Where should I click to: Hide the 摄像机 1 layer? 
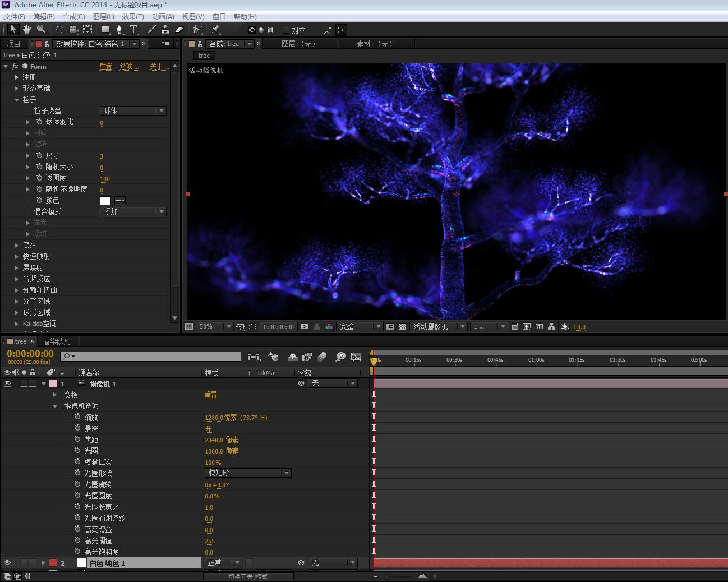coord(7,384)
